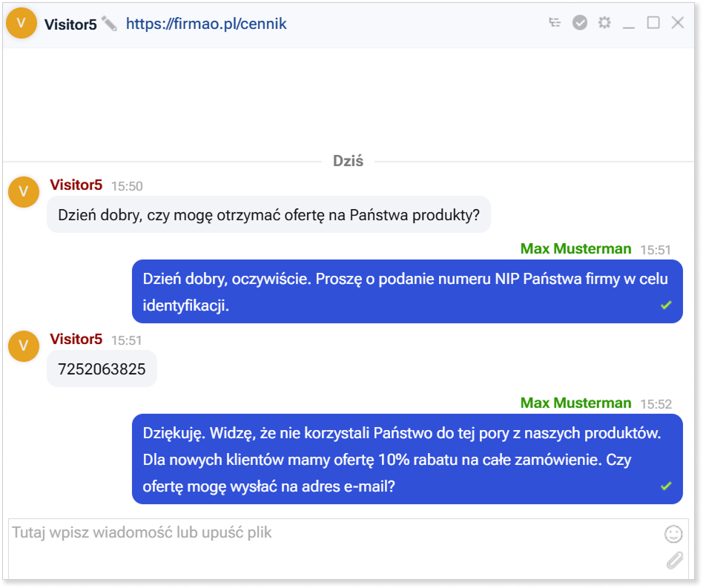The height and width of the screenshot is (588, 703).
Task: Select the message bubble with 7252063825
Action: coord(102,369)
